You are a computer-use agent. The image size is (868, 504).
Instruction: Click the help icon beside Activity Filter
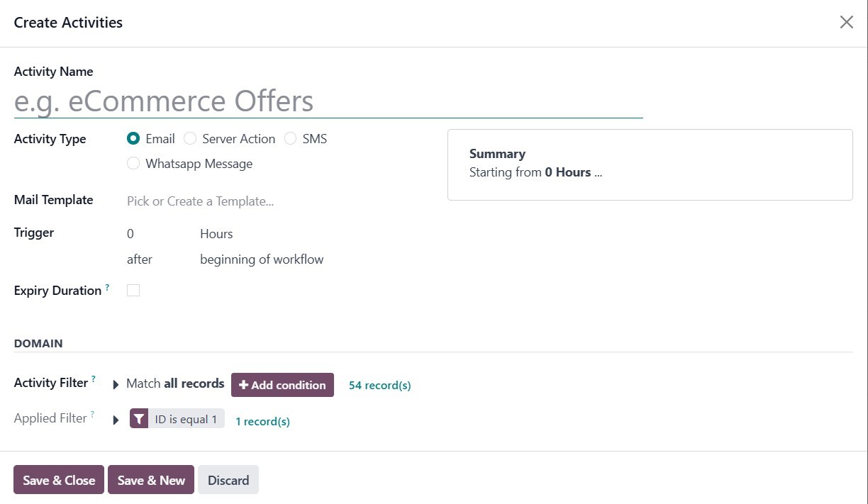point(94,379)
